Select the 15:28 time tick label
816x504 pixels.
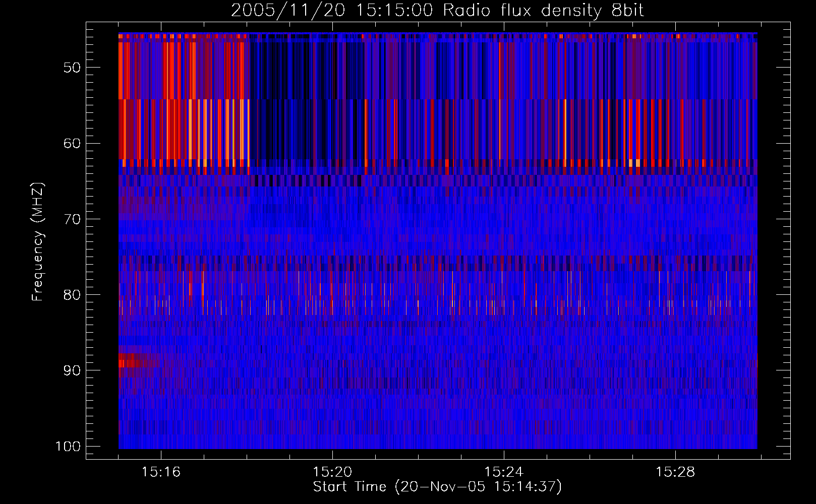(675, 472)
